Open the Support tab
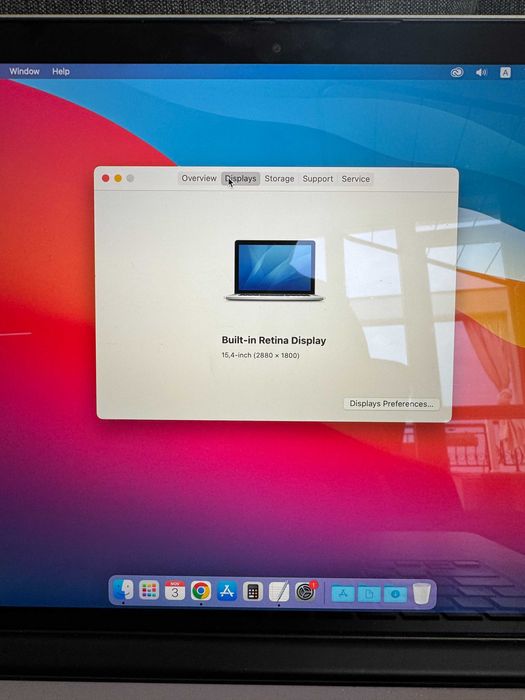Viewport: 525px width, 700px height. pos(317,179)
